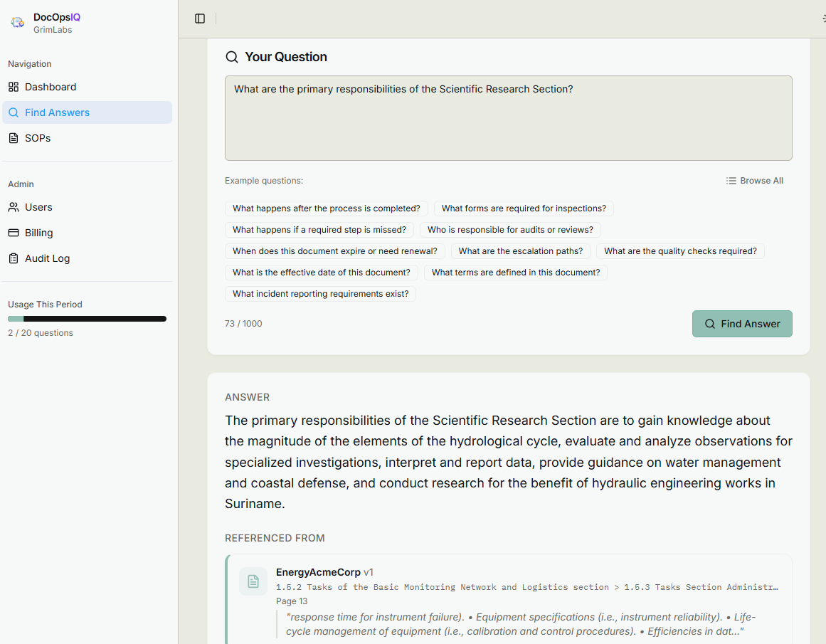Click the 'REFERENCED FROM' heading
Screen dimensions: 826x644
[275, 538]
